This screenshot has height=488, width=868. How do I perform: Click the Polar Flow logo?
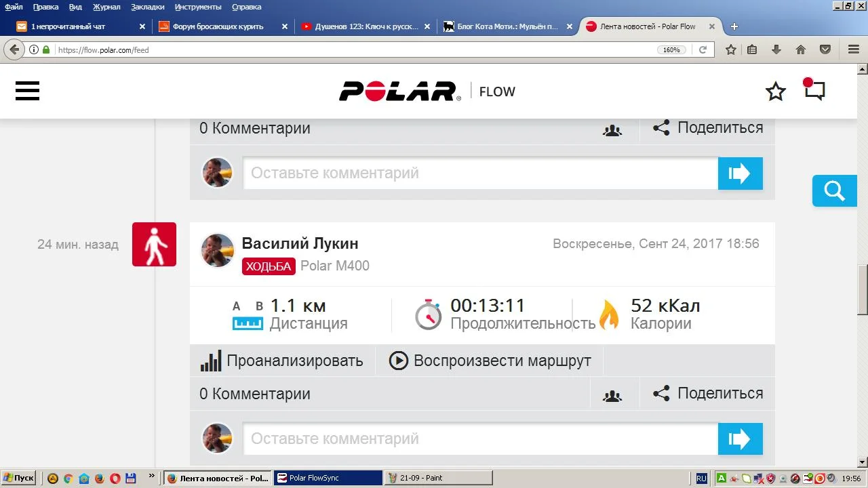click(400, 91)
